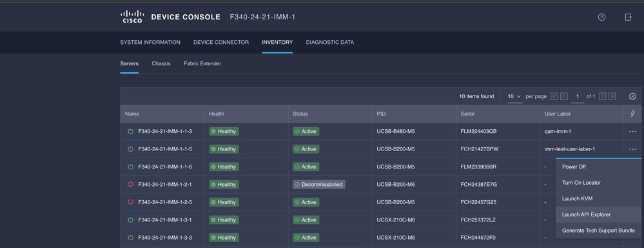Click Decommissioned status badge
This screenshot has width=644, height=248.
[319, 185]
